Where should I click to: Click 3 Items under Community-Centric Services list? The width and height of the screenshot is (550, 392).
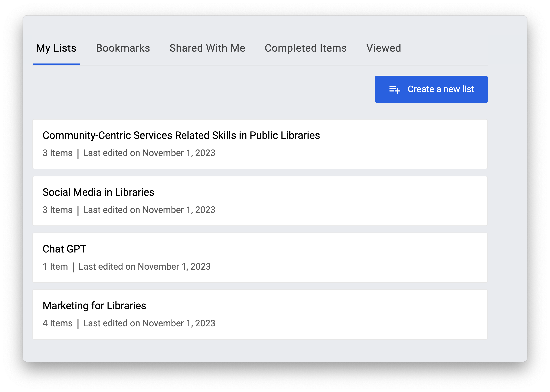pyautogui.click(x=58, y=153)
